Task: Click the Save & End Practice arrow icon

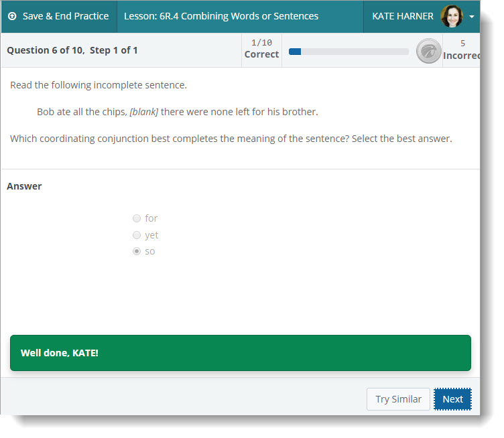Action: coord(12,16)
